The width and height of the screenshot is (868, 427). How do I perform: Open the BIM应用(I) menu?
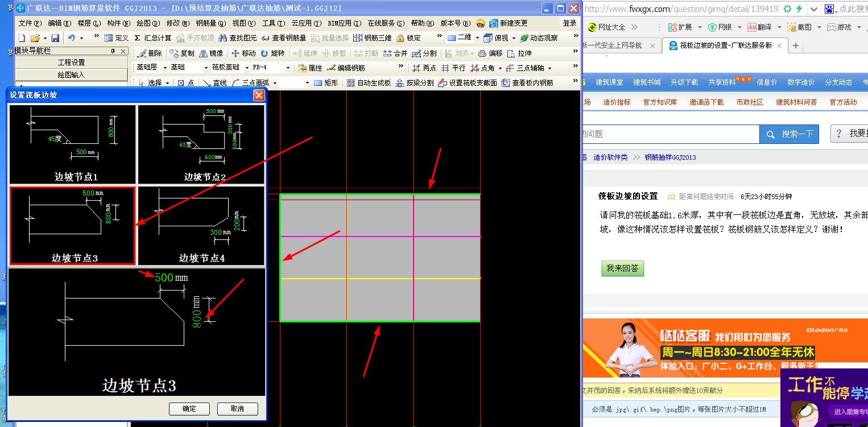coord(344,23)
